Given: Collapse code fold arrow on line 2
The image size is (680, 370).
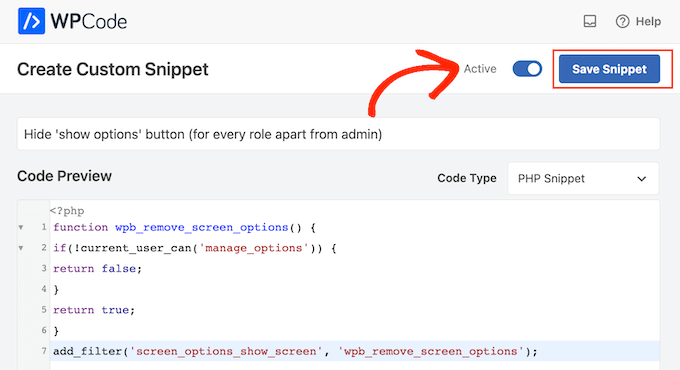Looking at the screenshot, I should coord(21,248).
